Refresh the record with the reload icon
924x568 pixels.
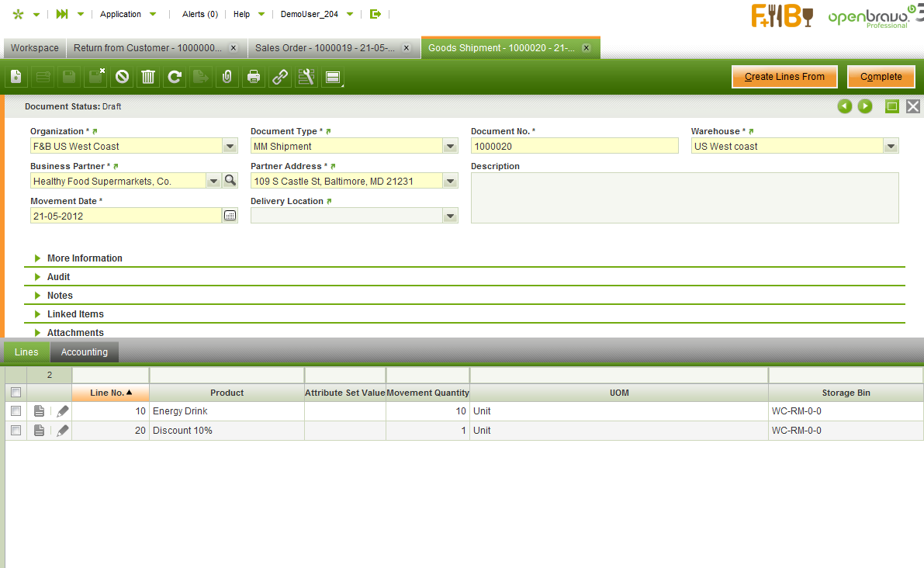[175, 77]
